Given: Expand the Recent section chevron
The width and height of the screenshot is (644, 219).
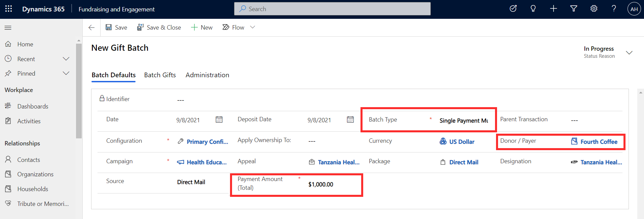Looking at the screenshot, I should tap(66, 59).
